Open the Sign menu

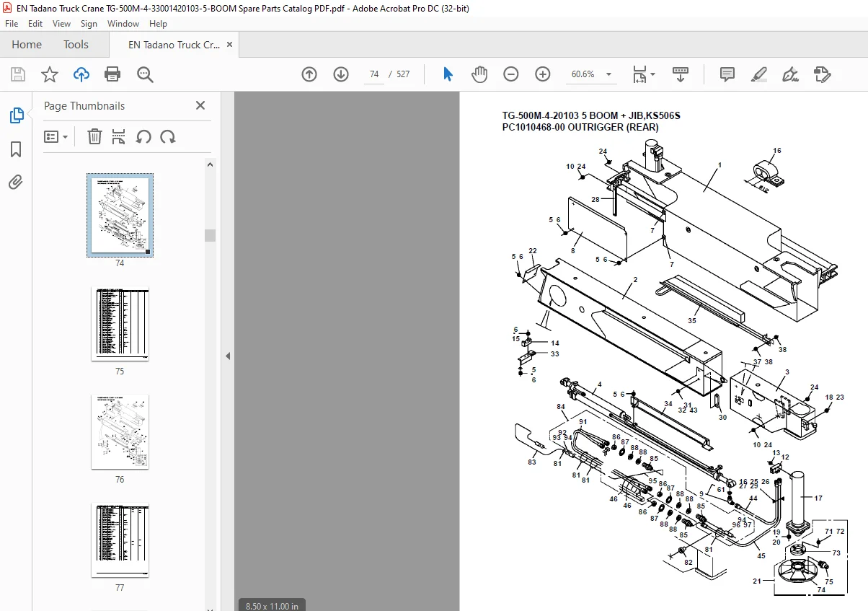(x=89, y=24)
